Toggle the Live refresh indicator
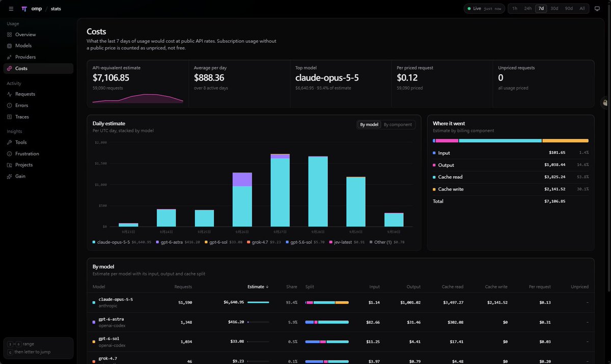The height and width of the screenshot is (364, 611). (484, 9)
